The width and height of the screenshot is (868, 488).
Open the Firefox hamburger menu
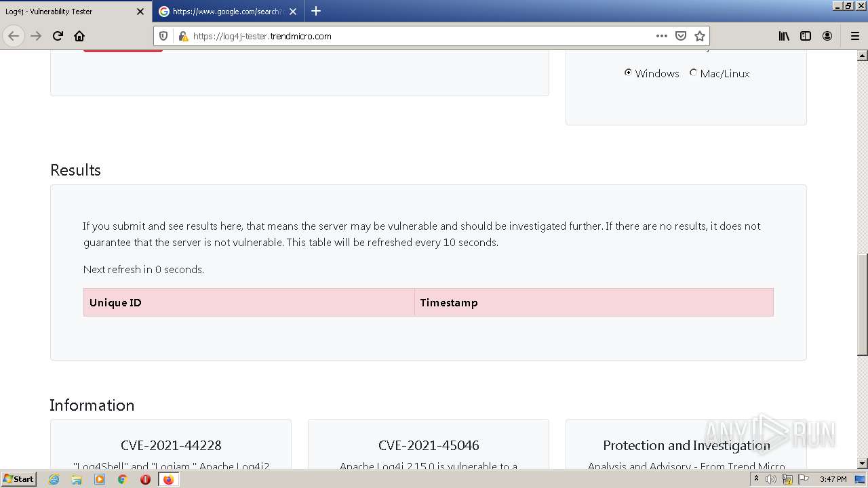[x=854, y=36]
